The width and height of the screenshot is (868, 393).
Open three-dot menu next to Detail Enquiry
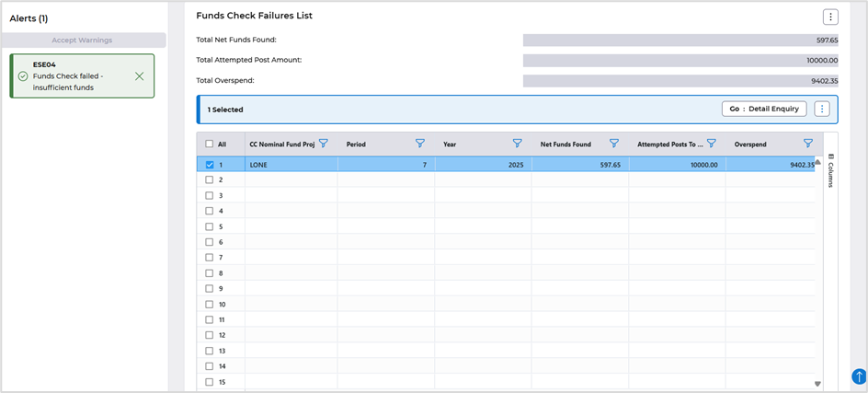(821, 109)
